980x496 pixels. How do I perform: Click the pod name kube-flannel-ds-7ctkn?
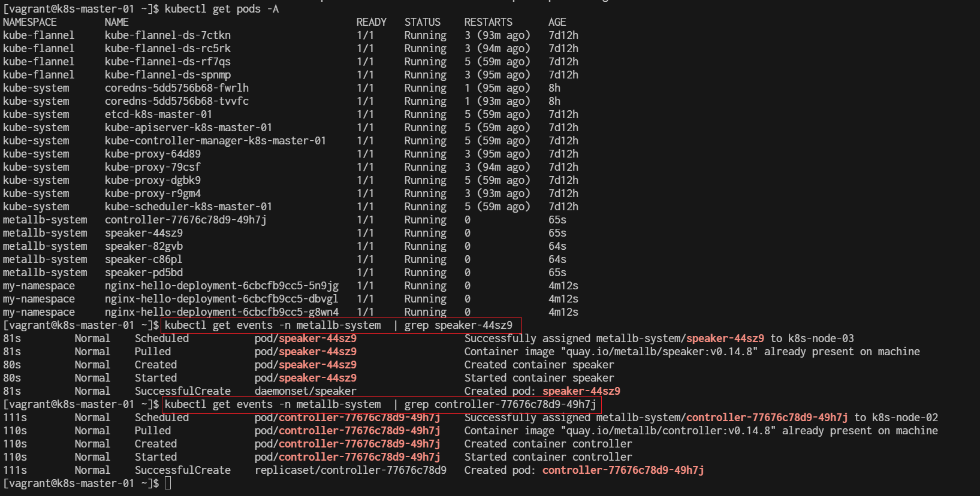168,35
